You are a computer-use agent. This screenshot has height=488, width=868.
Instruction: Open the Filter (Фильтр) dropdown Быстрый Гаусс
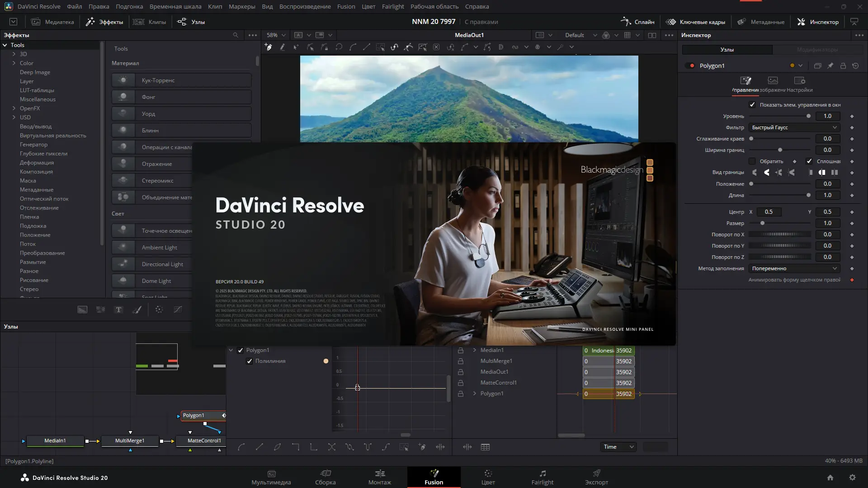point(794,127)
